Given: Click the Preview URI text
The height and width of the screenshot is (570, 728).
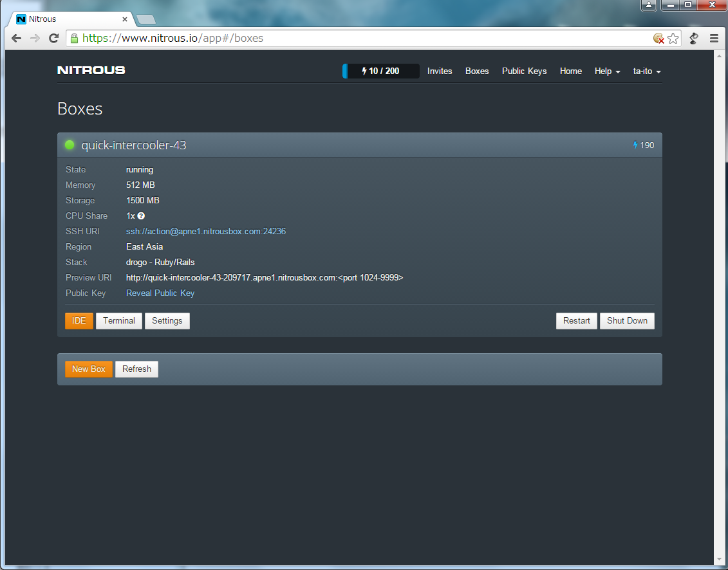Looking at the screenshot, I should 265,277.
